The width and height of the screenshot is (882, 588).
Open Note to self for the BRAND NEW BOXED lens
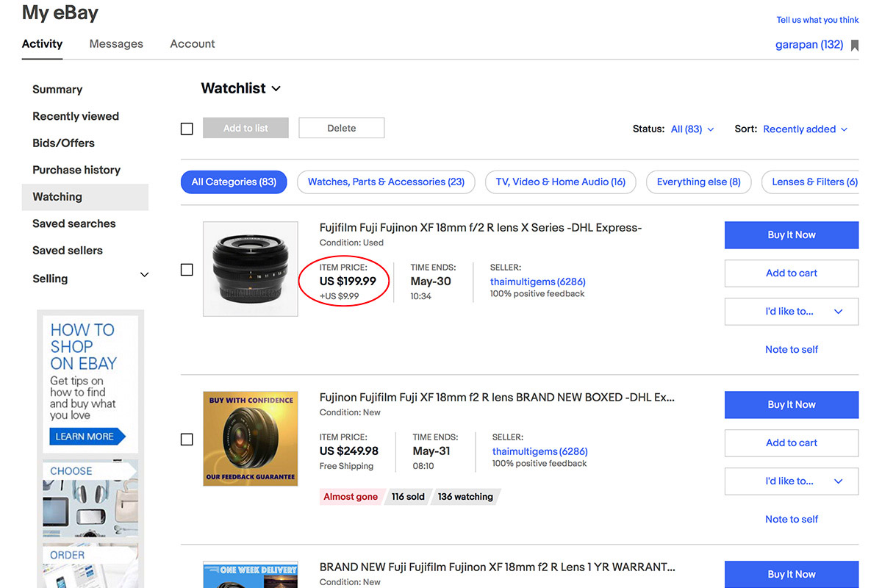click(792, 520)
